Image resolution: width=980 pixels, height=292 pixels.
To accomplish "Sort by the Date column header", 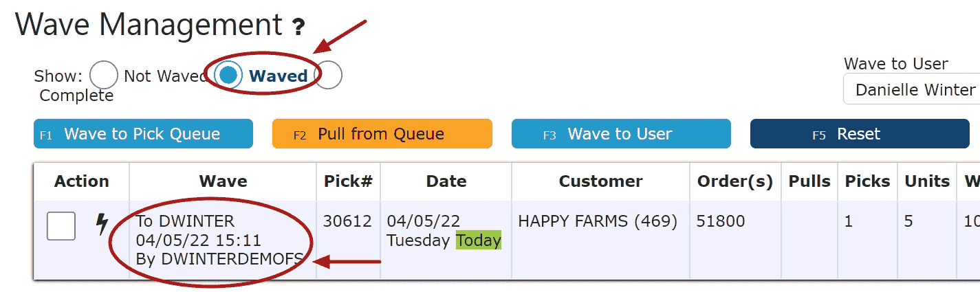I will point(446,181).
